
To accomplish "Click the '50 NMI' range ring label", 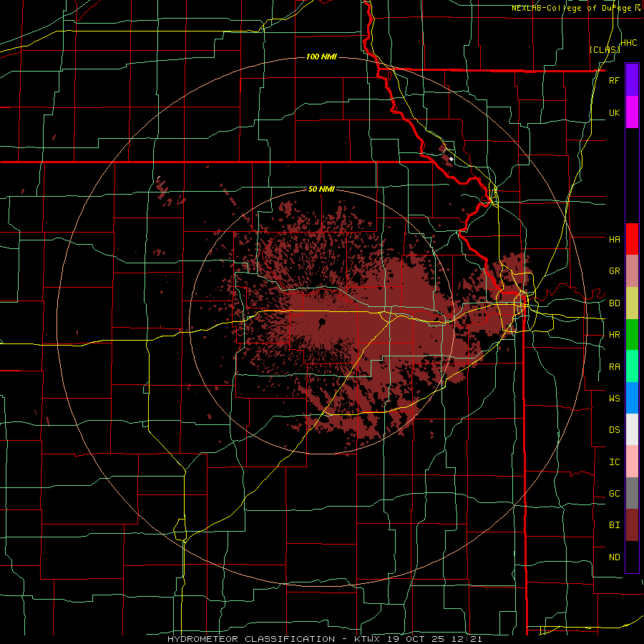I will pos(321,190).
